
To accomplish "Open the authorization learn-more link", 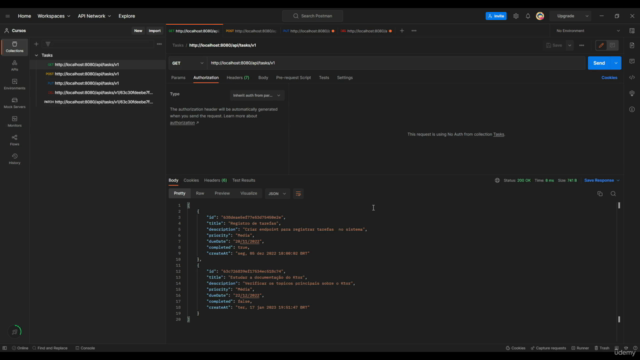I will (184, 123).
